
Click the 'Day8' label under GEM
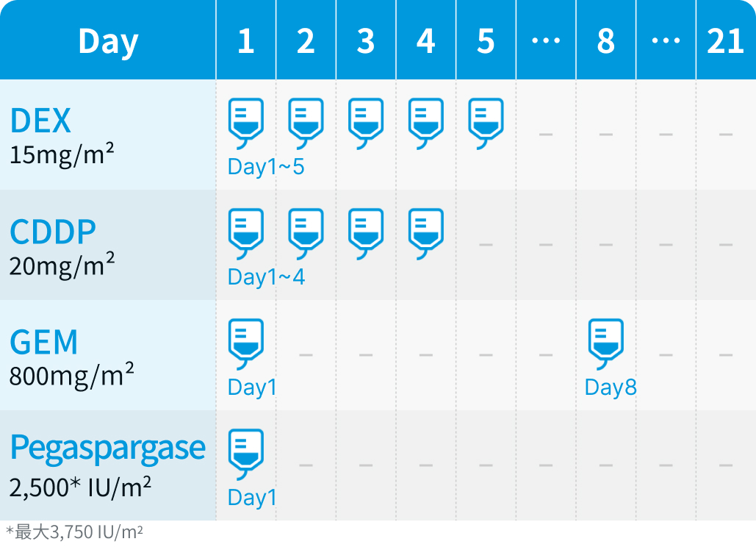click(x=611, y=387)
